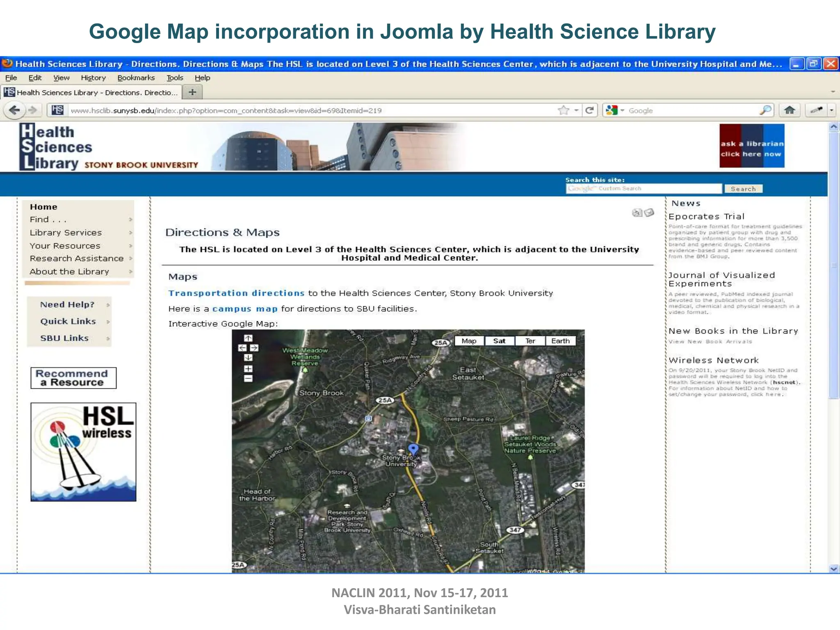Click the scrollbar up arrow
Image resolution: width=840 pixels, height=630 pixels.
click(834, 127)
